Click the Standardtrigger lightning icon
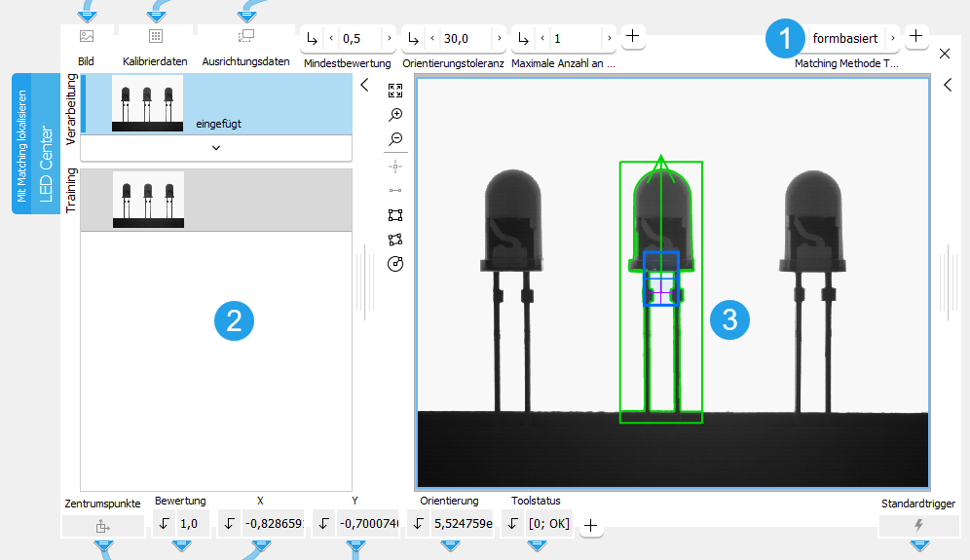Screen dimensions: 970x560 point(918,525)
